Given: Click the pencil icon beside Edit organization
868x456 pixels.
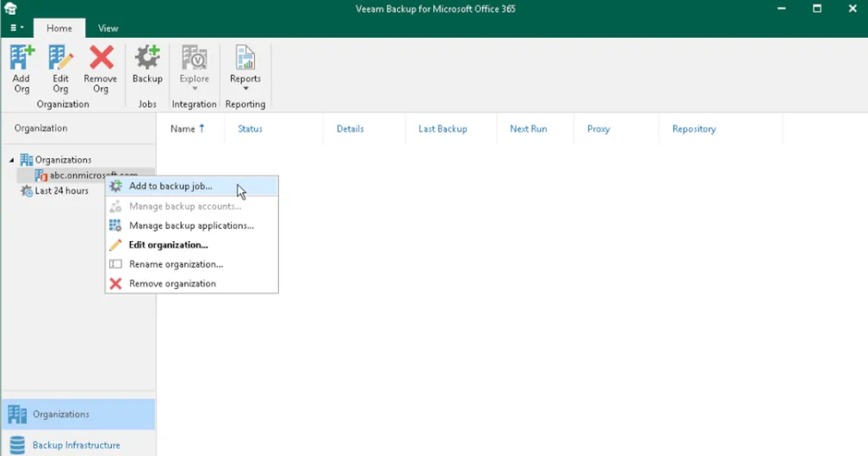Looking at the screenshot, I should 115,245.
